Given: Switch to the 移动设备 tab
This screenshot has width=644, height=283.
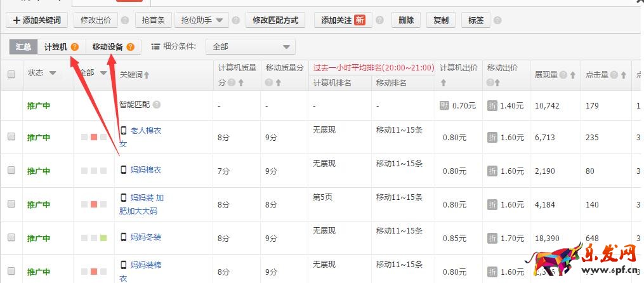Looking at the screenshot, I should [108, 47].
